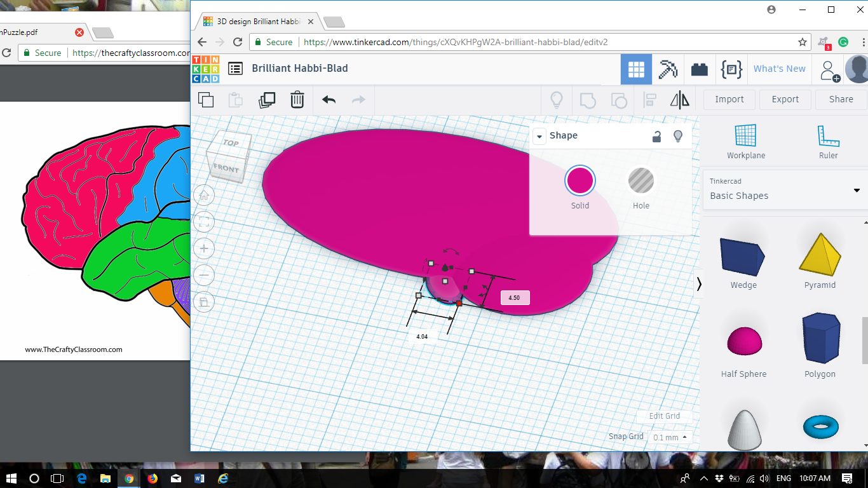Click What's New link
Viewport: 868px width, 488px height.
pos(780,69)
